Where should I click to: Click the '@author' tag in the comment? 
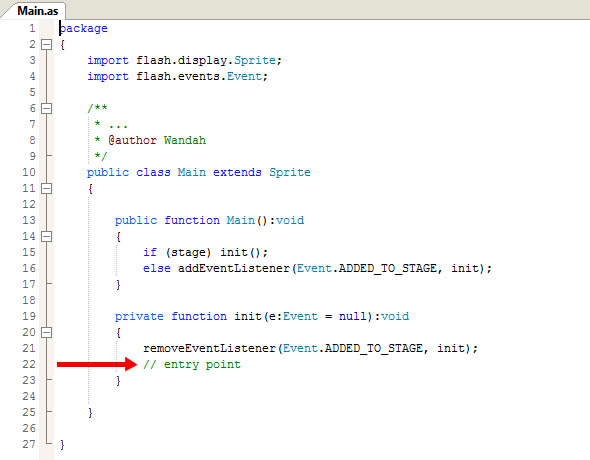click(132, 140)
